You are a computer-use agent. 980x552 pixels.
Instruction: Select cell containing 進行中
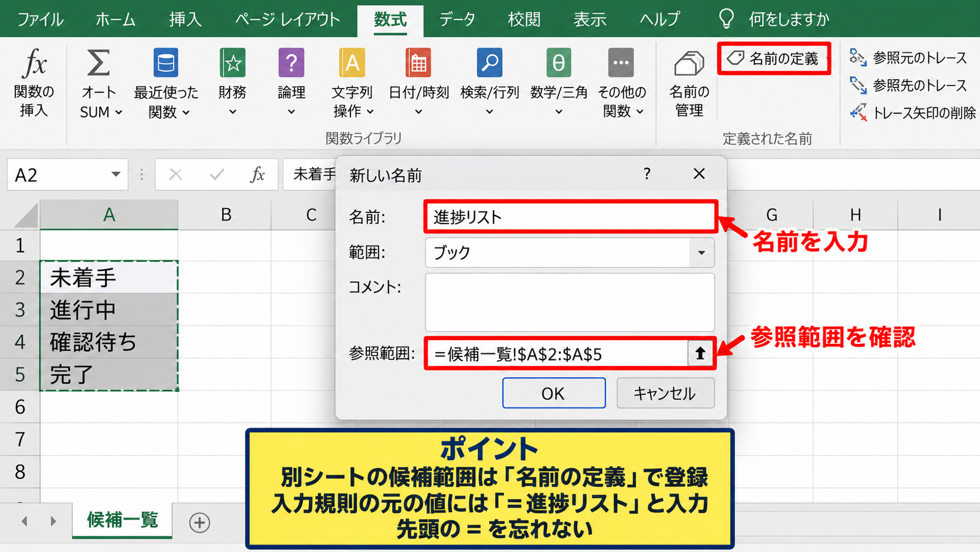point(109,309)
